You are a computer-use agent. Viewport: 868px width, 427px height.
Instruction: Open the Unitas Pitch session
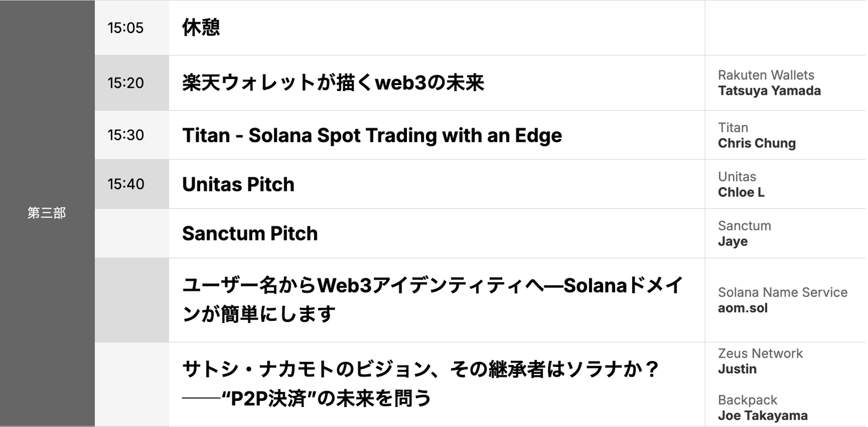pyautogui.click(x=238, y=184)
